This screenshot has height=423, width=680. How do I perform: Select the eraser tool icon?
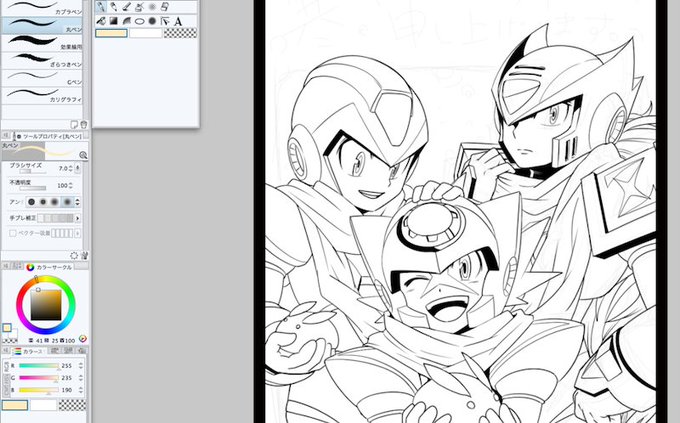[x=165, y=6]
